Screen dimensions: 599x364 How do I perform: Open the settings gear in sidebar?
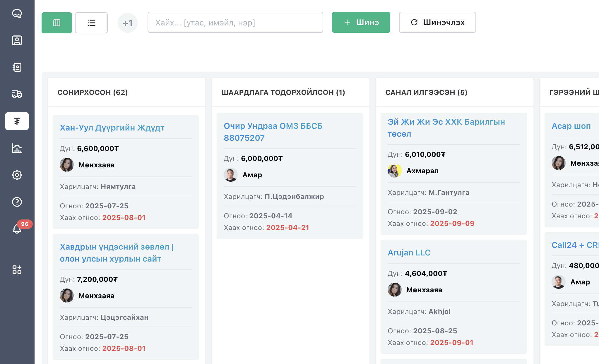(17, 175)
